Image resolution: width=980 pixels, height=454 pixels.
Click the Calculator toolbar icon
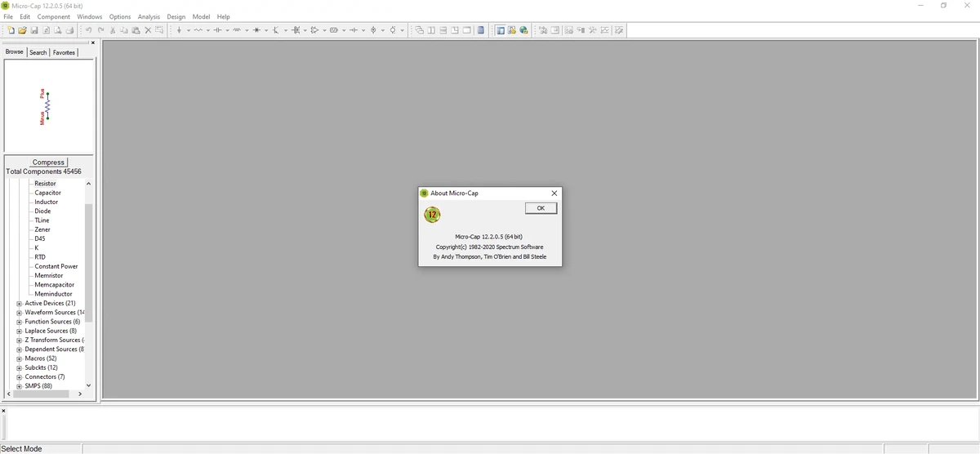(481, 30)
